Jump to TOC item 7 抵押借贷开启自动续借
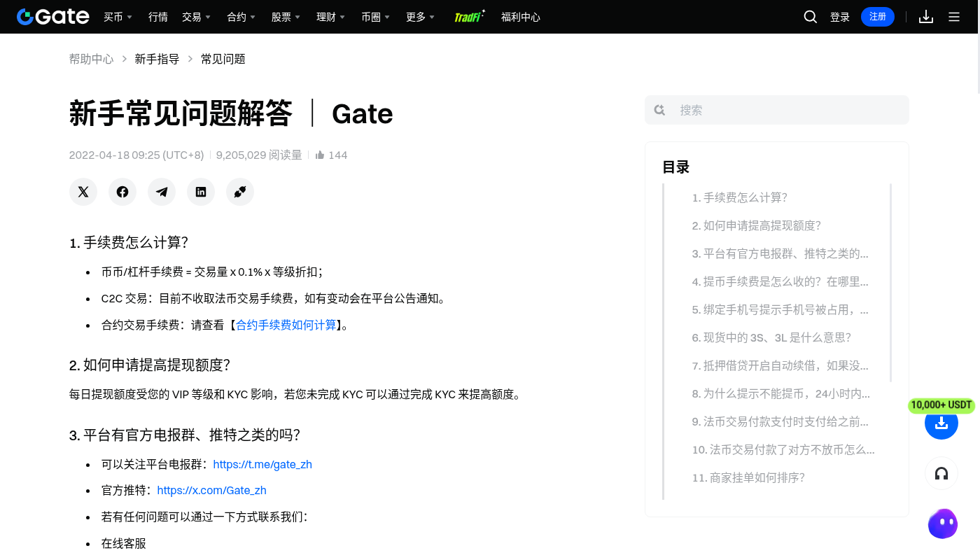The height and width of the screenshot is (560, 980). tap(780, 365)
